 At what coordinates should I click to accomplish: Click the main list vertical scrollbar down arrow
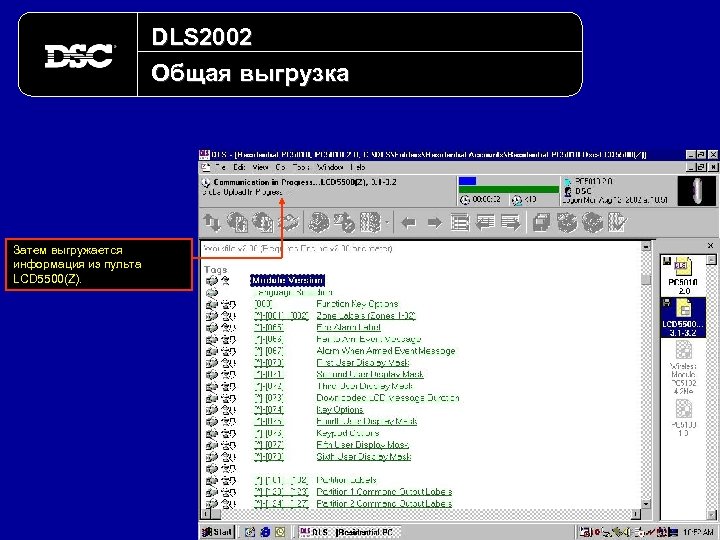[x=646, y=504]
